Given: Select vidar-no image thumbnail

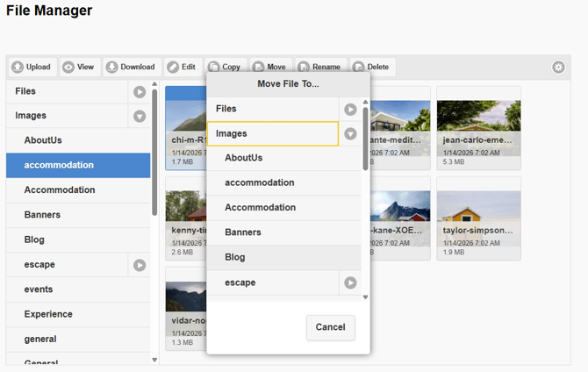Looking at the screenshot, I should coord(186,309).
